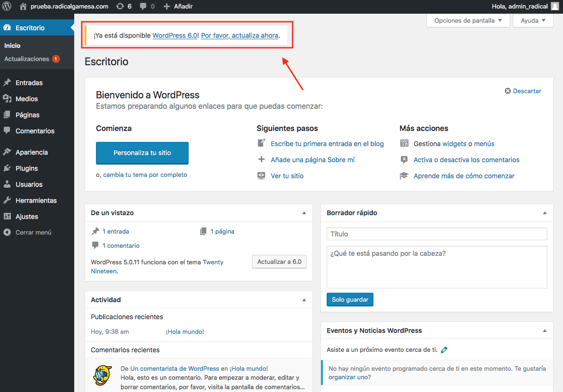Click the Comentarios bubble icon in sidebar
563x392 pixels.
click(7, 131)
